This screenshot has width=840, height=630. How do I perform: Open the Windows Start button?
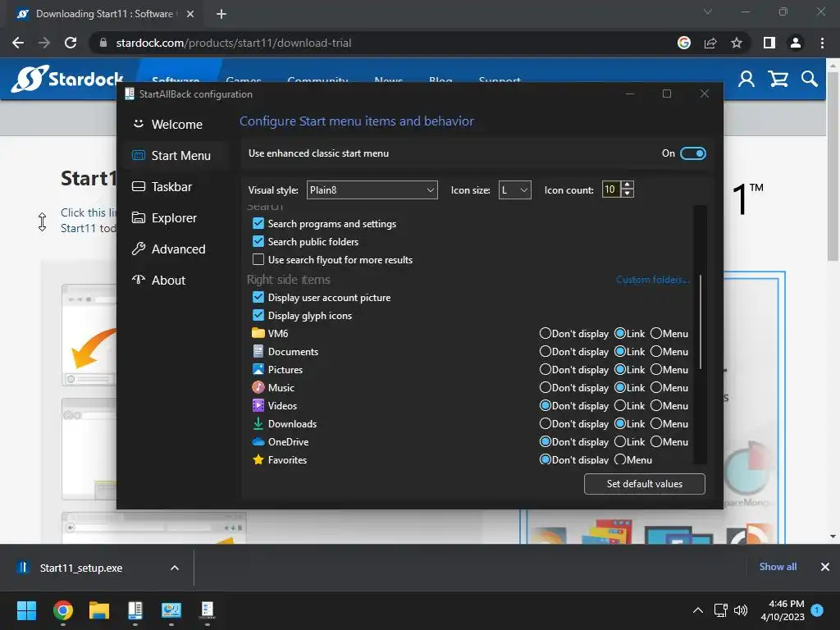tap(26, 610)
